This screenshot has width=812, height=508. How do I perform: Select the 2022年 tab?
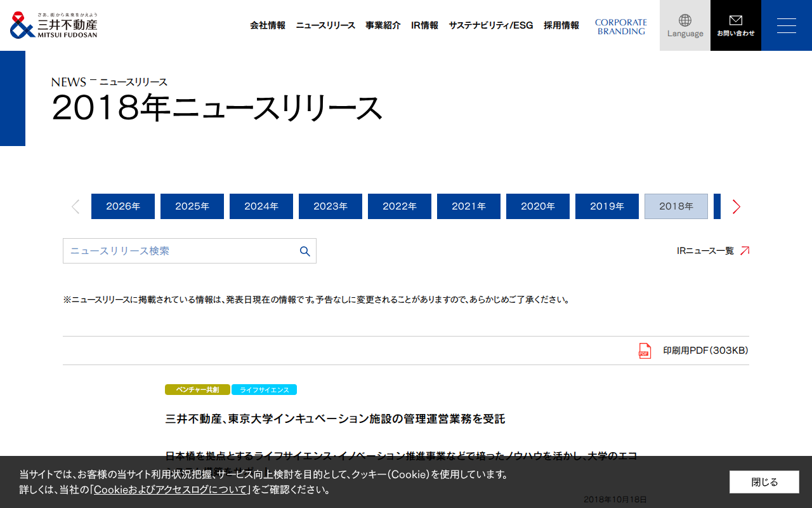click(400, 206)
